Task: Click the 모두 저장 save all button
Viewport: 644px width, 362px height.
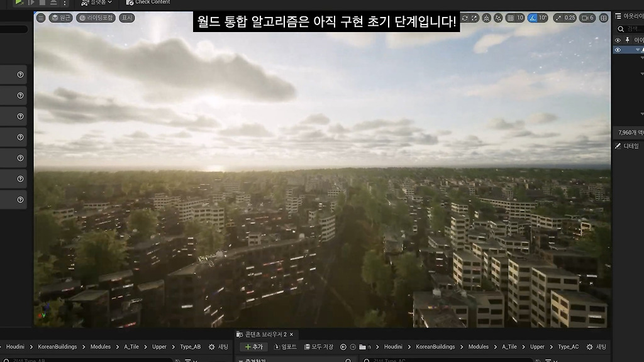Action: pos(319,347)
